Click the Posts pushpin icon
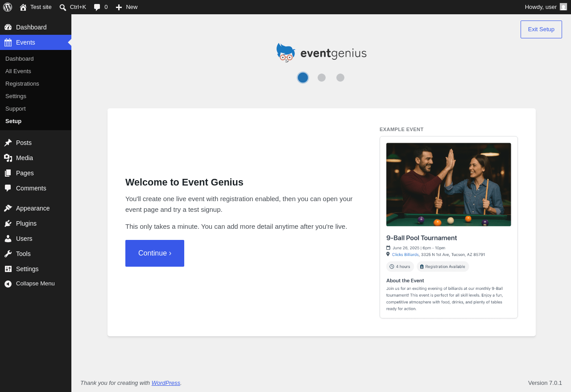Image resolution: width=571 pixels, height=392 pixels. [8, 143]
